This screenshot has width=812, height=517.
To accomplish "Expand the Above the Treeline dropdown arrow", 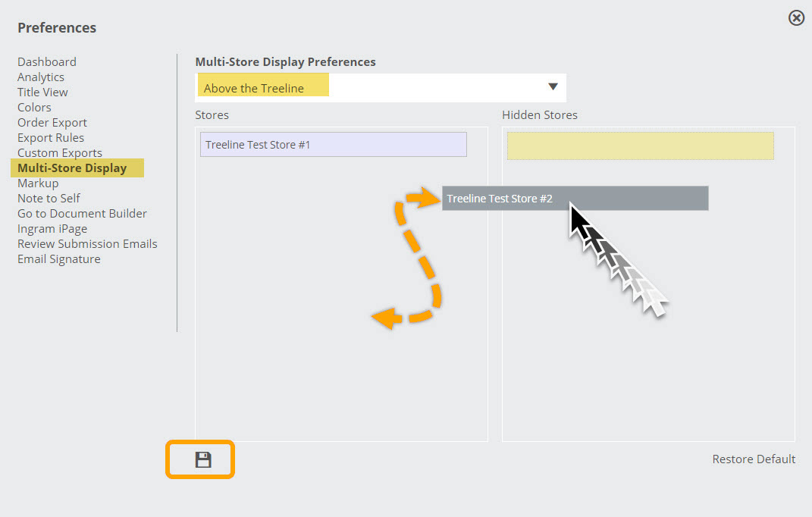I will coord(553,86).
